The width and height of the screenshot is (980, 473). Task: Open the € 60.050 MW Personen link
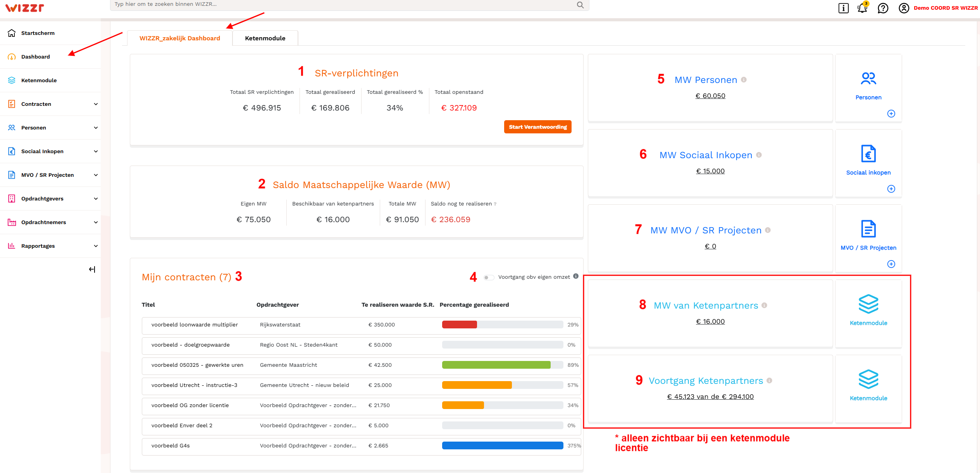point(710,96)
